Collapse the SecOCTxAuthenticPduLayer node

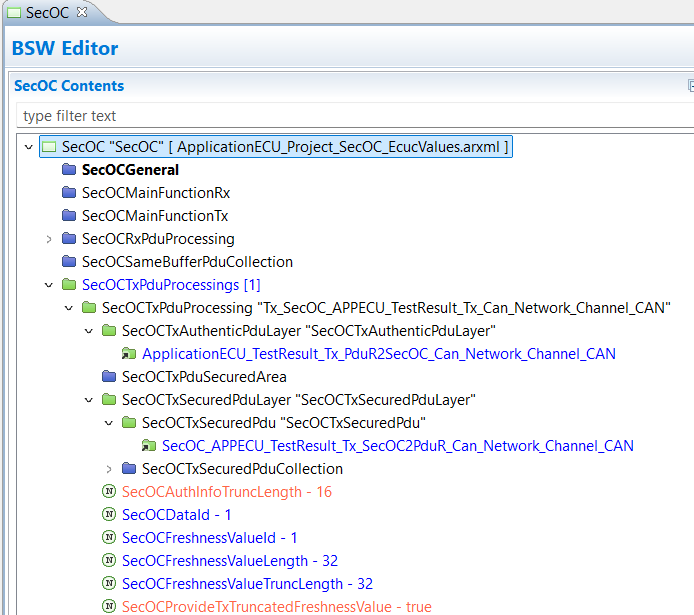coord(89,331)
